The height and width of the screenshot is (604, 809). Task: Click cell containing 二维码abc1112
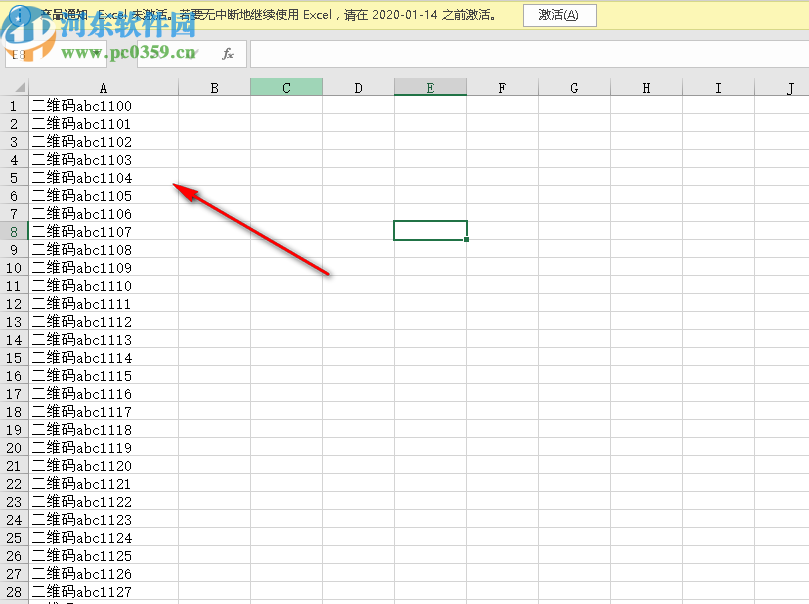(x=104, y=321)
